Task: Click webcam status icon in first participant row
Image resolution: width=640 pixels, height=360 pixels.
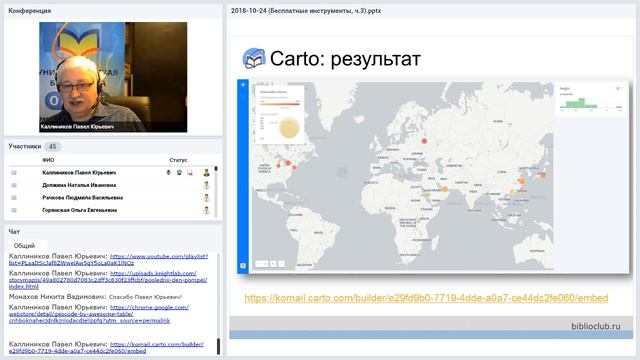Action: pos(179,173)
